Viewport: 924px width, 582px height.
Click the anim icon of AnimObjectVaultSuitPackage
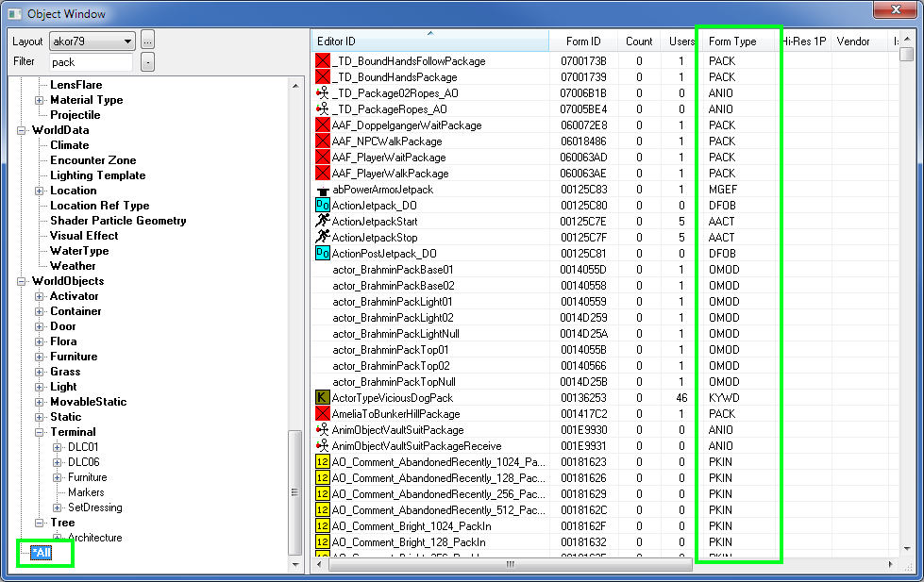point(323,429)
